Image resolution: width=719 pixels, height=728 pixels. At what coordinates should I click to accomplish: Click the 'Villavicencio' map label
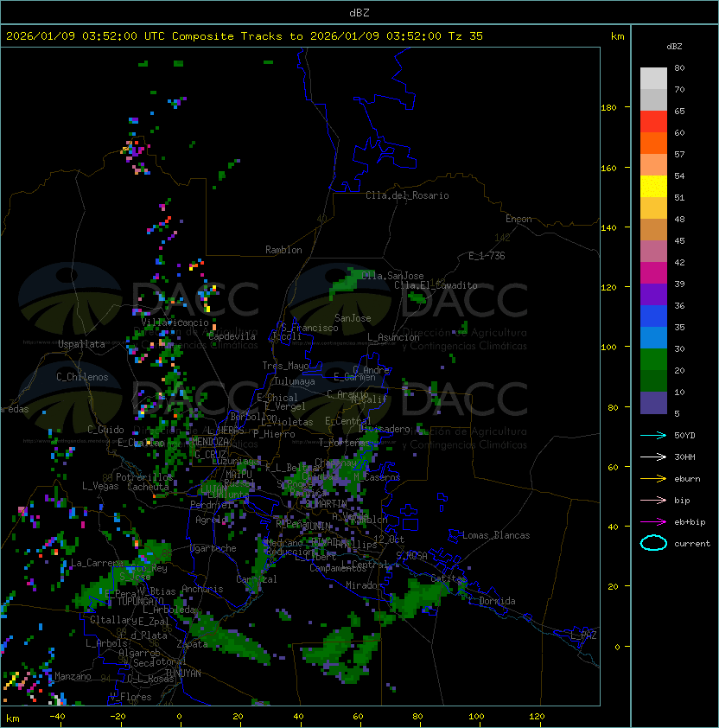point(175,322)
